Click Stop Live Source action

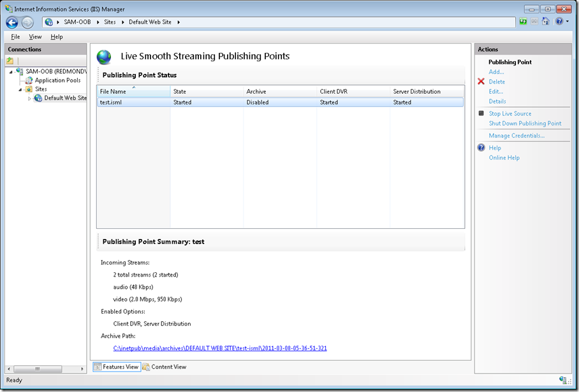pos(510,113)
